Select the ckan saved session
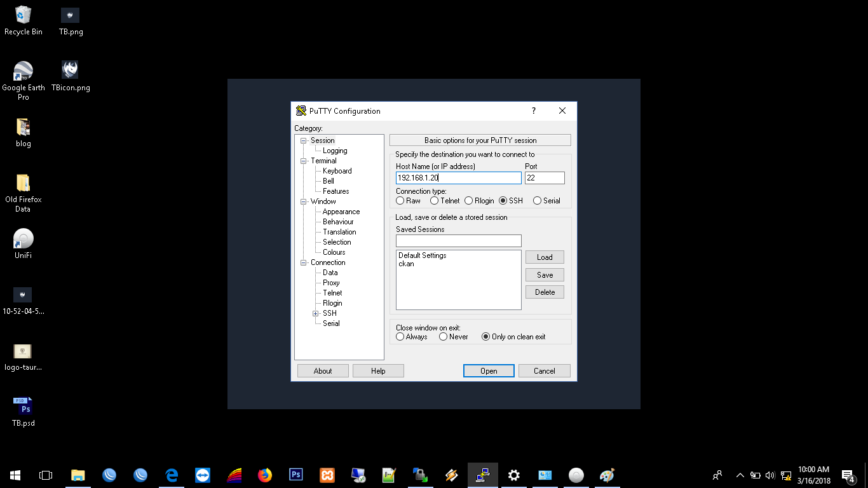Viewport: 868px width, 488px height. click(407, 264)
